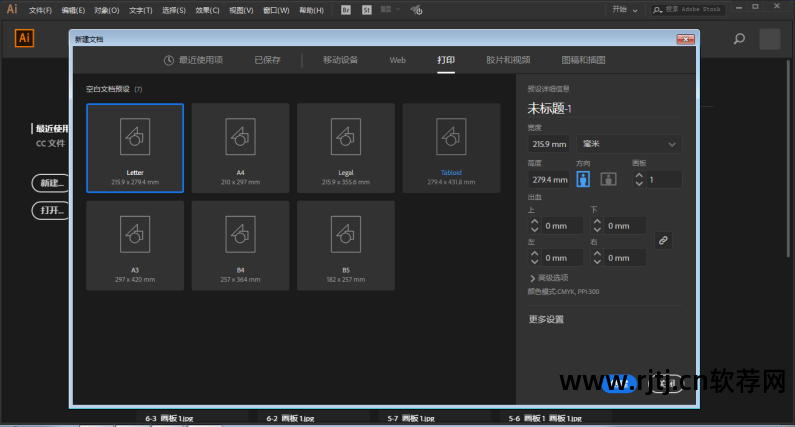Open recent file 6-3 画板 1.jpg
795x427 pixels.
click(x=169, y=418)
